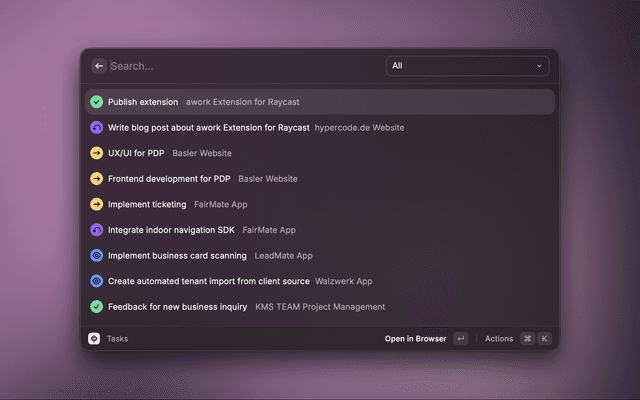Open the Actions menu
The width and height of the screenshot is (640, 400).
point(499,339)
